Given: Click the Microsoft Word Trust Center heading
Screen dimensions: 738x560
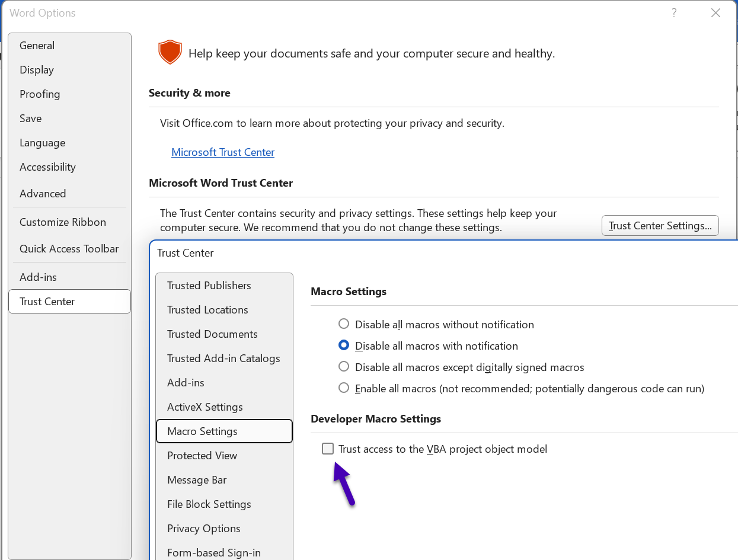Looking at the screenshot, I should point(221,183).
